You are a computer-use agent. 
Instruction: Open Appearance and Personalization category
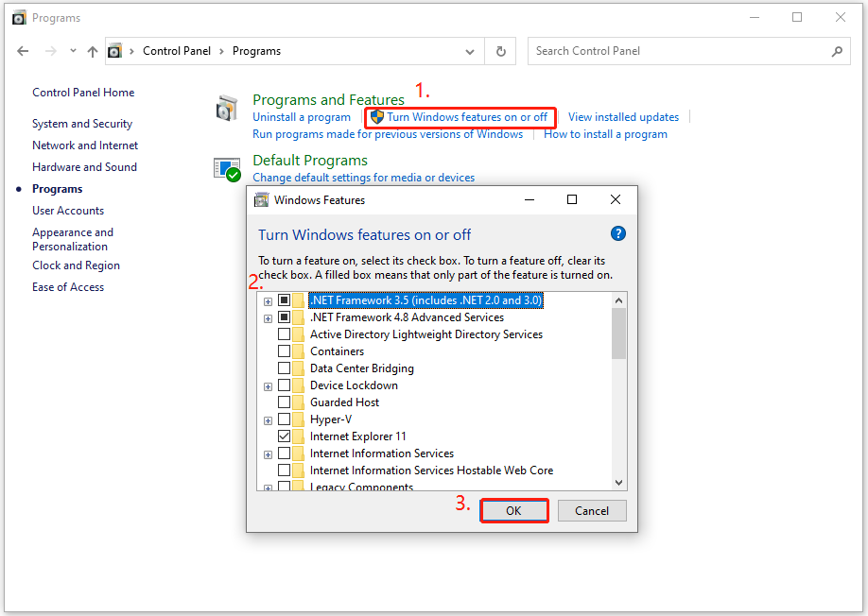click(73, 239)
